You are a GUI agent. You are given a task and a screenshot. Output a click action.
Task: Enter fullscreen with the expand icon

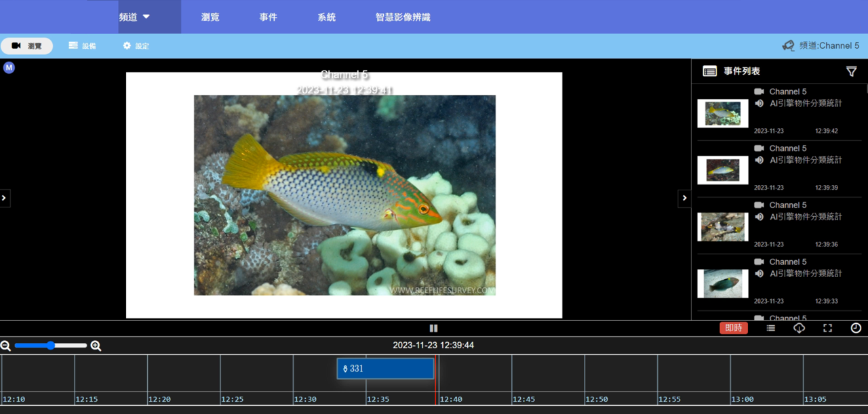(827, 328)
